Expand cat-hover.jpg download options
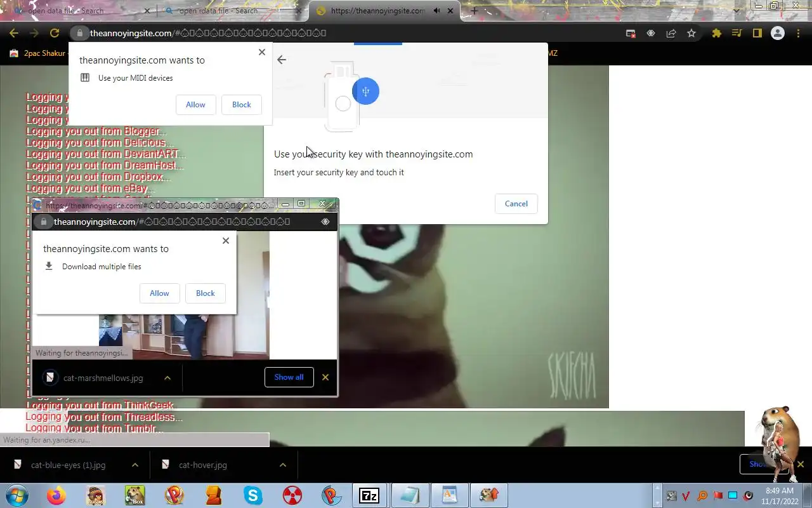This screenshot has height=508, width=812. (283, 465)
